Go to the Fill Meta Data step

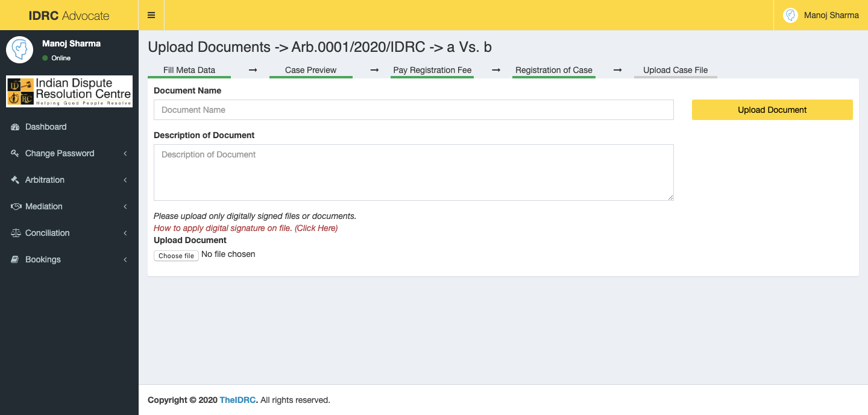pos(189,70)
